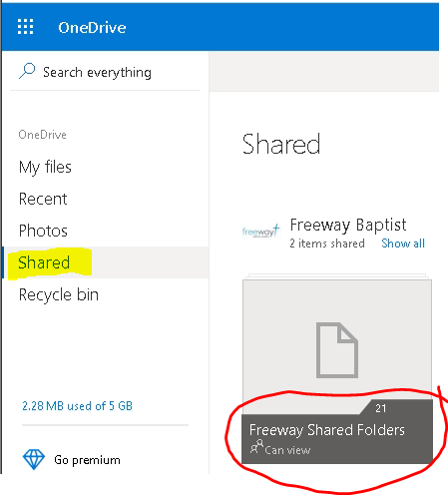Click Show all link
The height and width of the screenshot is (495, 448).
tap(403, 244)
